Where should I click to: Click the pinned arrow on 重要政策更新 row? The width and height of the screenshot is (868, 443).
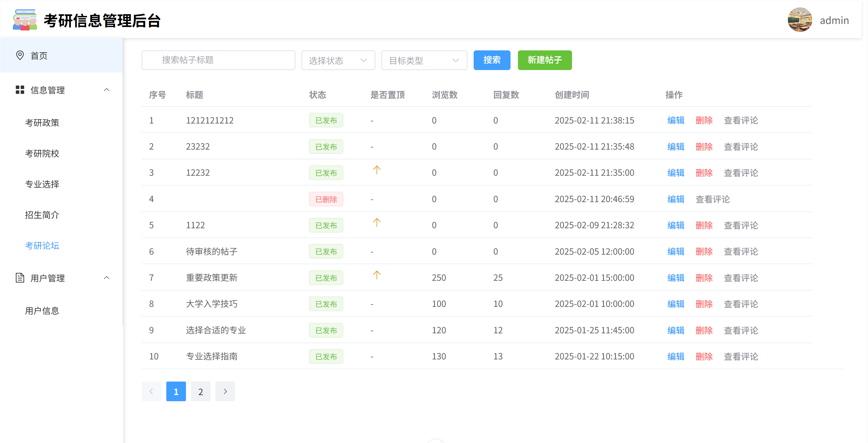tap(377, 275)
